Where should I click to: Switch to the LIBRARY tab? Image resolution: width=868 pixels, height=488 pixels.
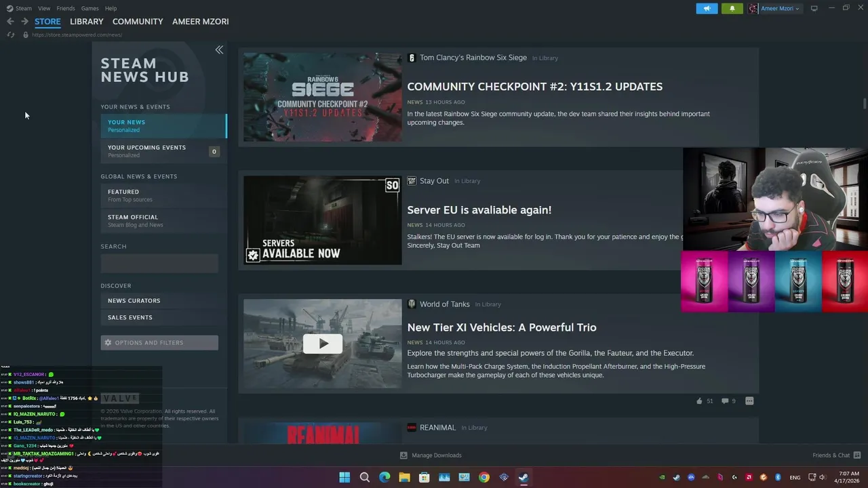point(87,22)
